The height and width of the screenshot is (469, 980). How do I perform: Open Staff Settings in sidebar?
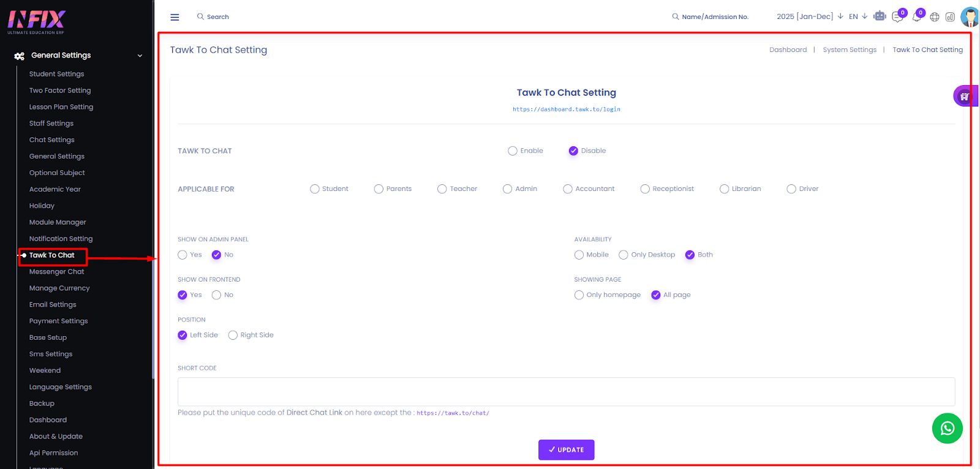(x=51, y=124)
